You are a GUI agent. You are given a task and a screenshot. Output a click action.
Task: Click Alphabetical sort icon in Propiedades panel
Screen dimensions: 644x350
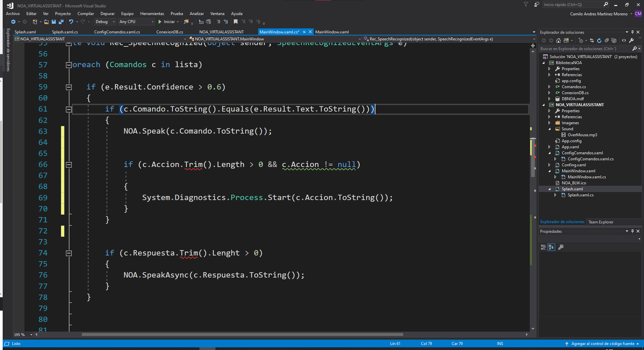point(551,247)
